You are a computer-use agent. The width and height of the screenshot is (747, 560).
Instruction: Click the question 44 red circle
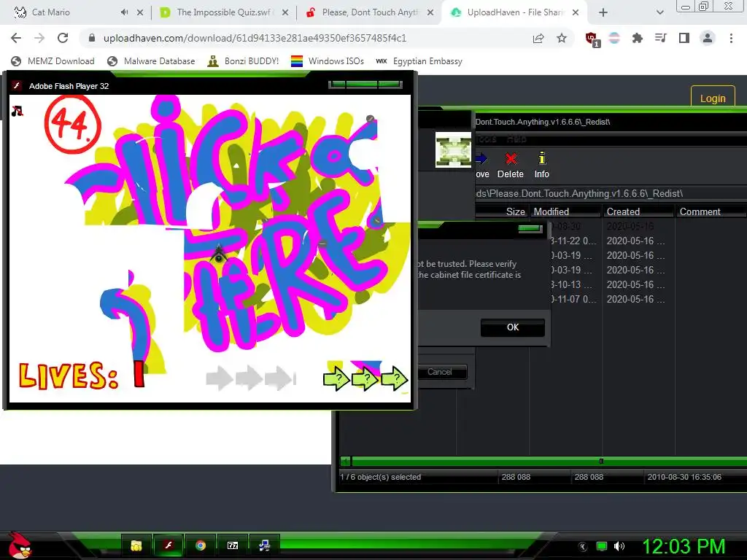[x=72, y=124]
